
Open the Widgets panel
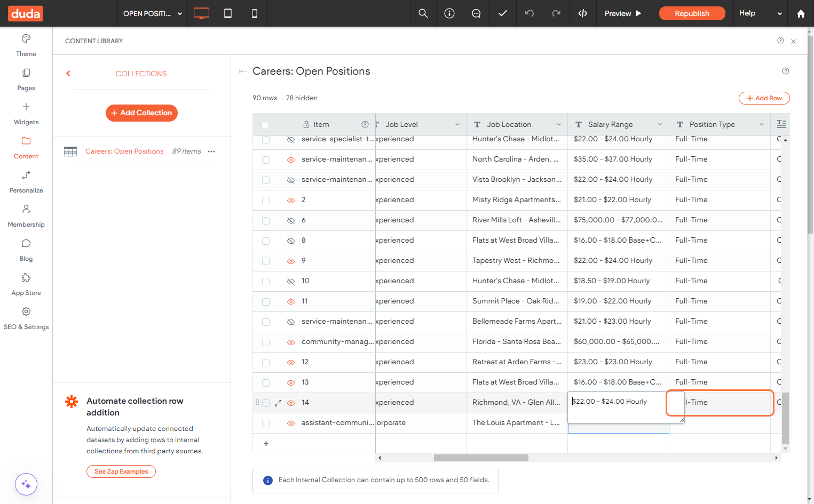click(26, 114)
